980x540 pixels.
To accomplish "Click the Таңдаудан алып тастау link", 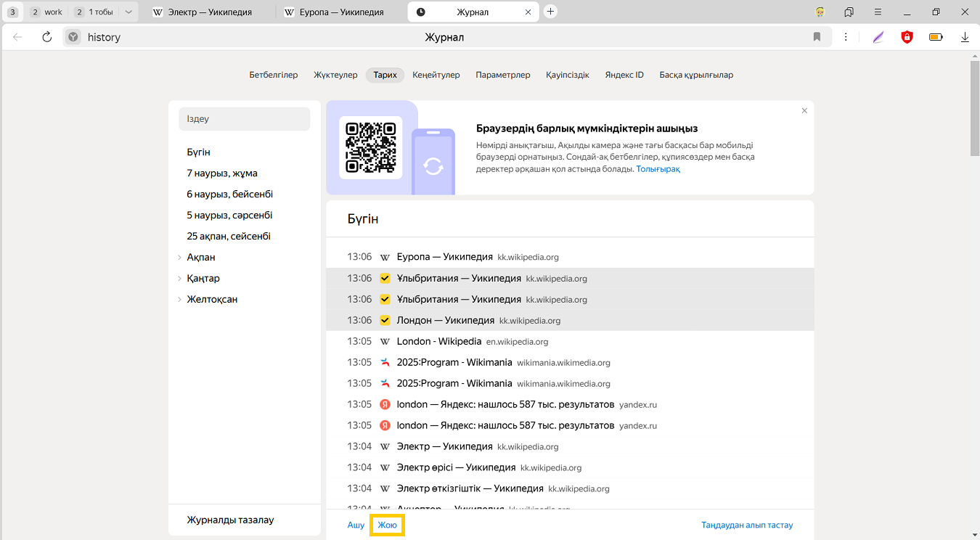I will pyautogui.click(x=747, y=525).
